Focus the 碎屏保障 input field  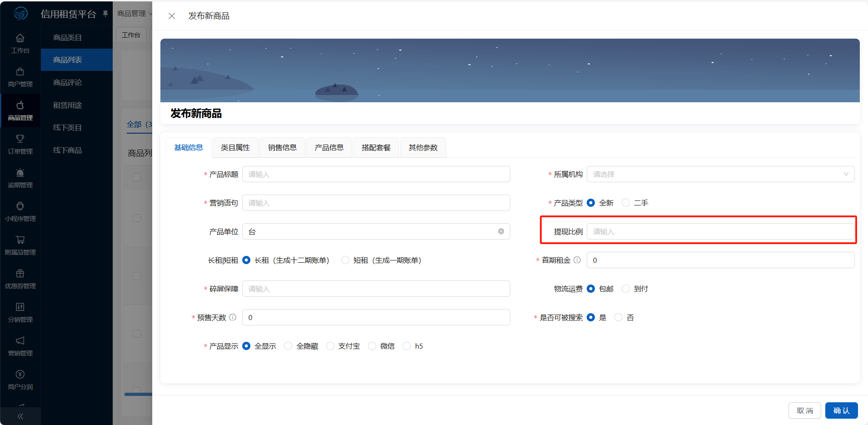click(x=376, y=289)
